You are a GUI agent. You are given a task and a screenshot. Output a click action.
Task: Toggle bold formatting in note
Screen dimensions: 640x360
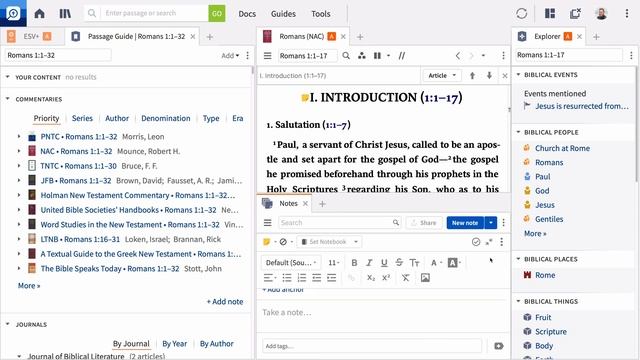(354, 262)
